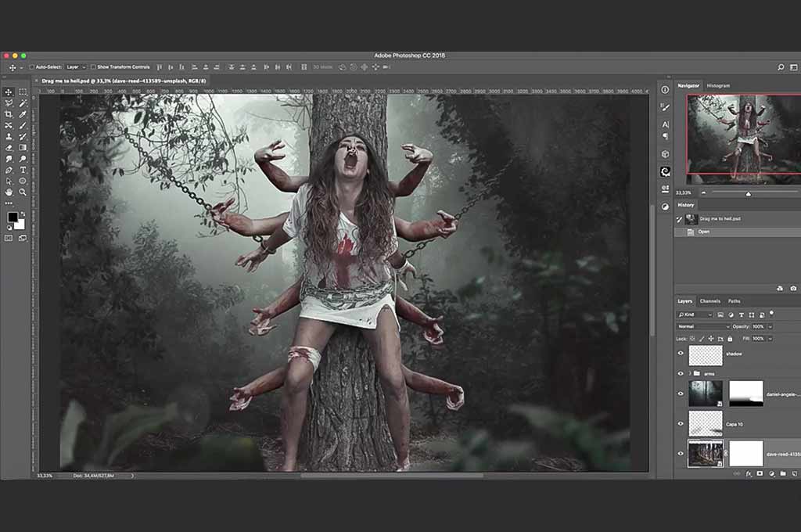
Task: Open the Normal blend mode dropdown
Action: tap(703, 326)
